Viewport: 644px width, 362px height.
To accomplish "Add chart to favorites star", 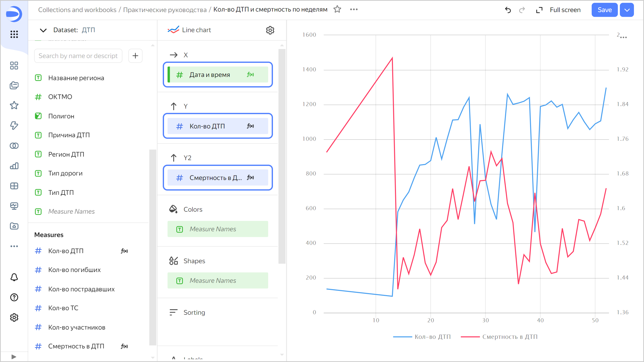I will pos(337,10).
